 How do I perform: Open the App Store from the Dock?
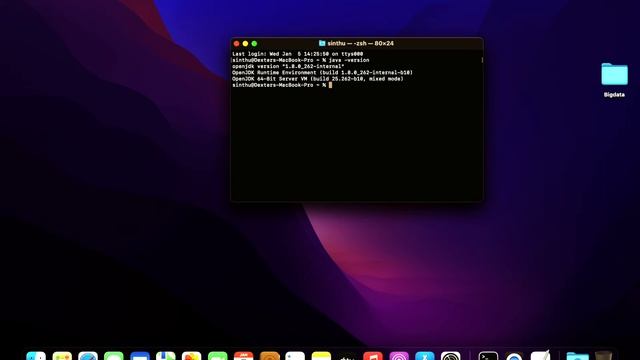click(425, 356)
